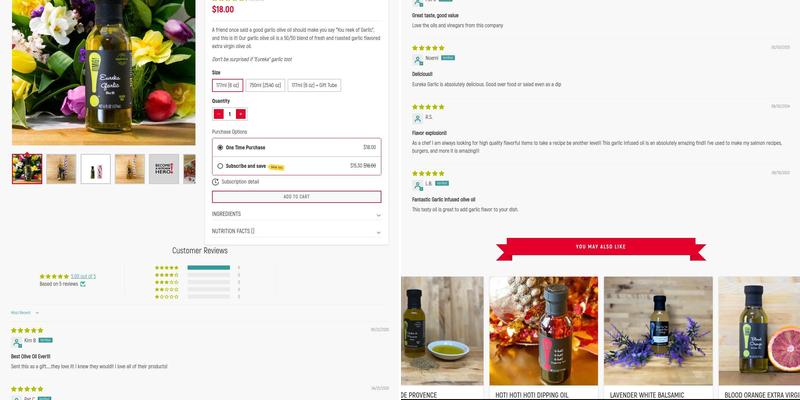Image resolution: width=800 pixels, height=400 pixels.
Task: Select Subscribe and save radio option
Action: coord(220,166)
